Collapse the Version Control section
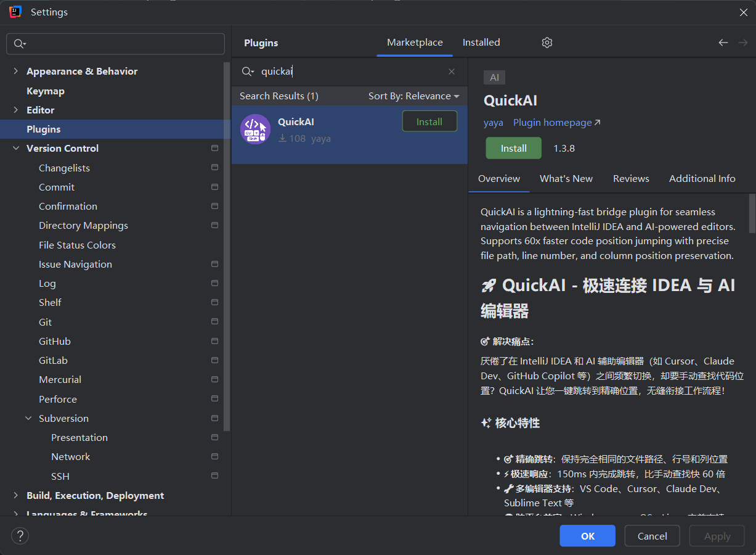Viewport: 756px width, 555px height. click(x=15, y=148)
